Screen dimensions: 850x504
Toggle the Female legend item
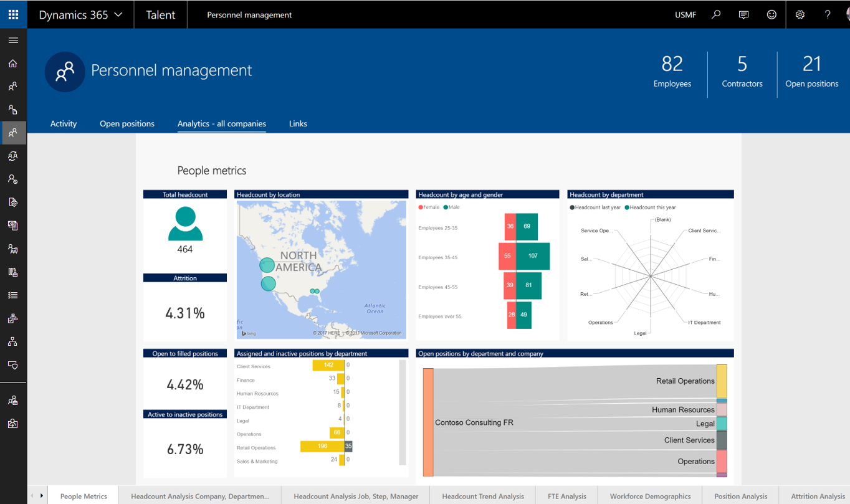[x=429, y=207]
